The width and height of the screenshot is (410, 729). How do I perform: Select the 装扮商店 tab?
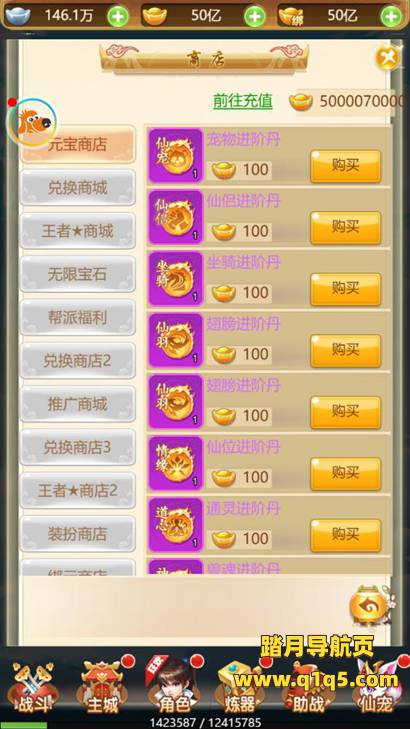tap(78, 534)
